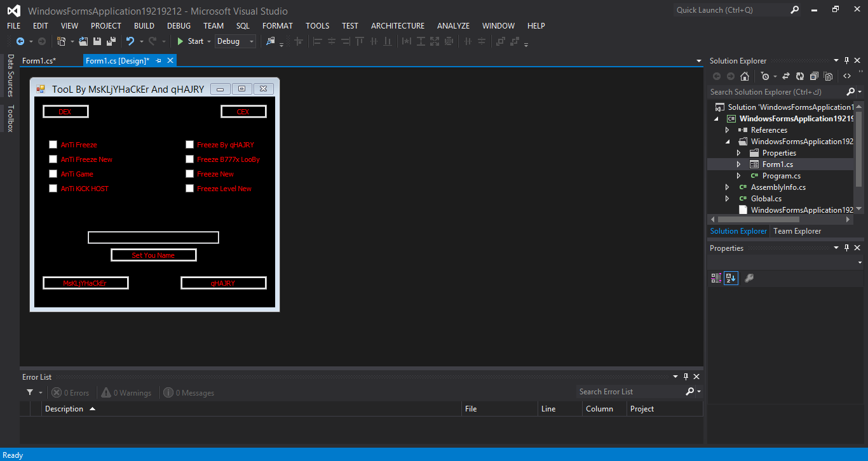Click the Quick Launch search icon
This screenshot has height=461, width=868.
[795, 10]
